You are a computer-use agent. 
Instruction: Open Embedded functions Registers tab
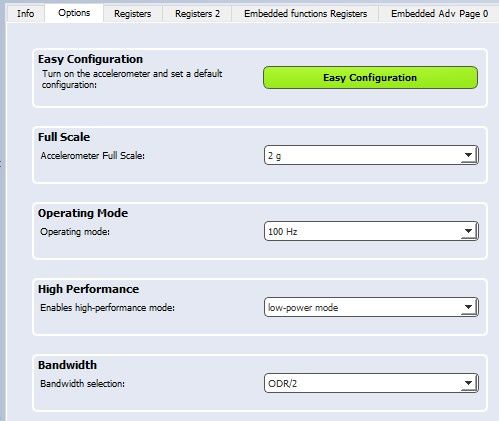tap(305, 14)
